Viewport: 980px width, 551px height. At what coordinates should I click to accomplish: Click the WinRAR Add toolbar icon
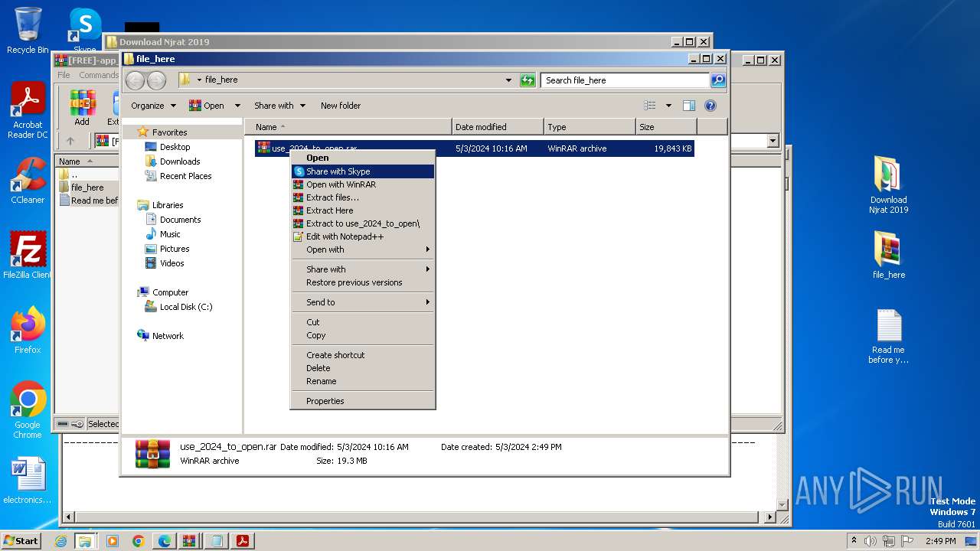click(x=82, y=108)
